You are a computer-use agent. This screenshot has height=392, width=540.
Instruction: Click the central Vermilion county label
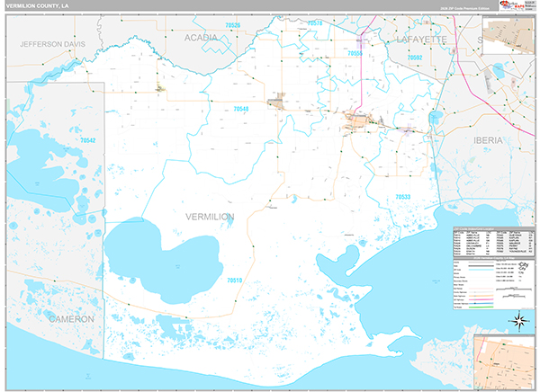point(209,217)
